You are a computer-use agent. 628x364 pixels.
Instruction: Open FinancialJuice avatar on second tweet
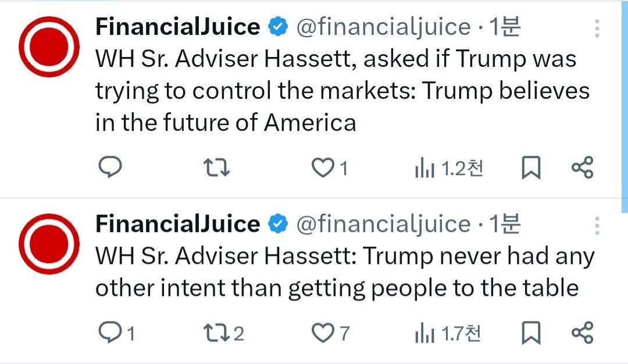pos(49,244)
